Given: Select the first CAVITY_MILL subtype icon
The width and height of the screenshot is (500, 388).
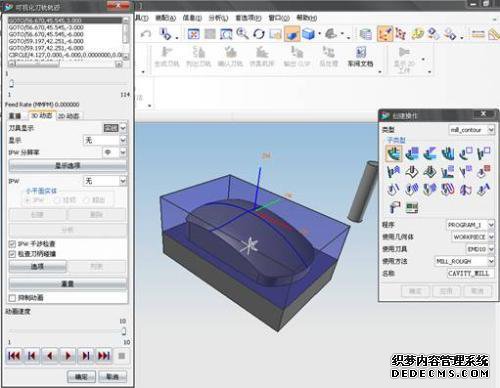Looking at the screenshot, I should click(x=394, y=153).
